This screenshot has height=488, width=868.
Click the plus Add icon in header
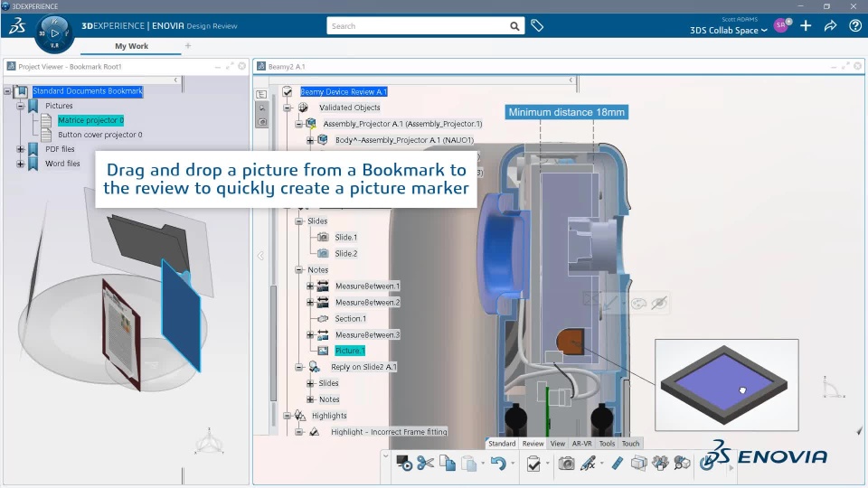point(806,26)
